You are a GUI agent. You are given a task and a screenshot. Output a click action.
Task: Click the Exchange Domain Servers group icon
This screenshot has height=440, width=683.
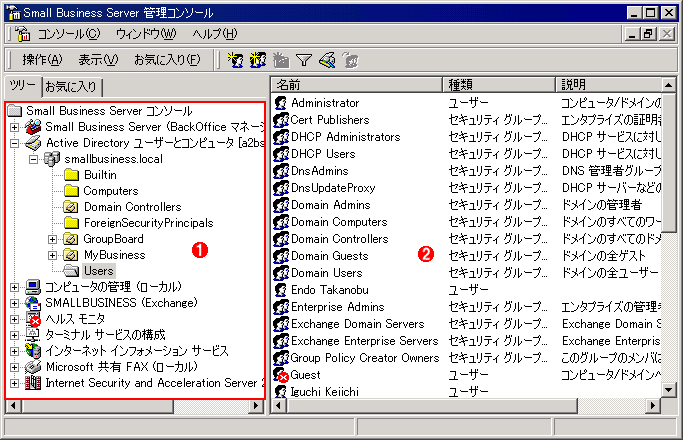pyautogui.click(x=281, y=324)
